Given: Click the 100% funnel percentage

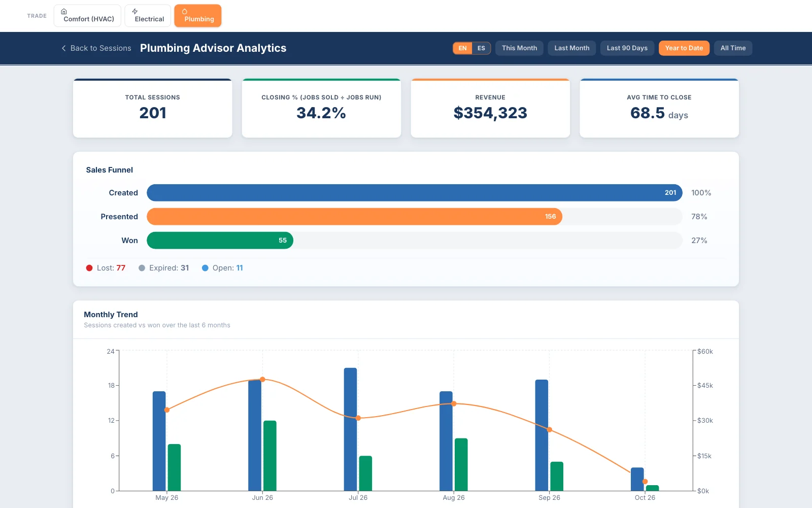Looking at the screenshot, I should click(701, 193).
